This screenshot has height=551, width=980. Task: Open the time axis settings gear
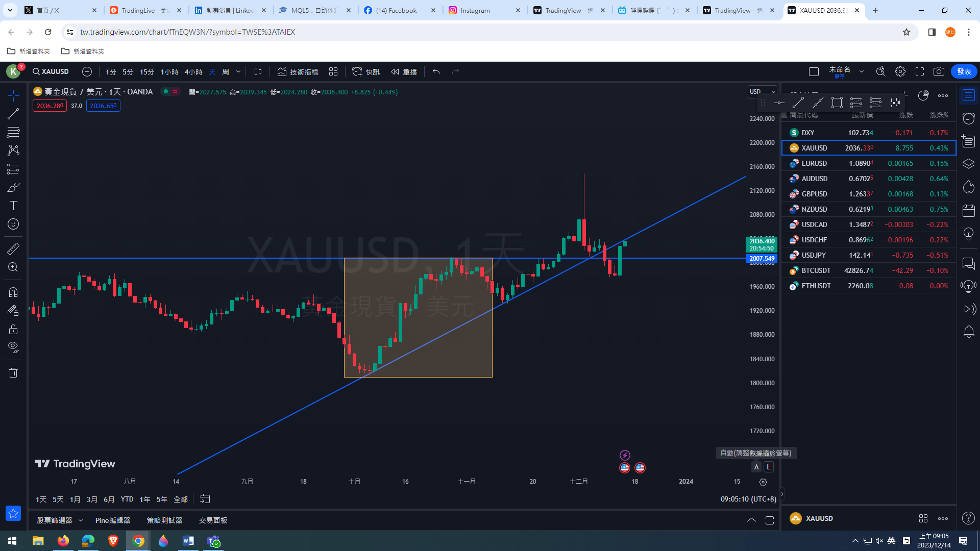tap(763, 482)
